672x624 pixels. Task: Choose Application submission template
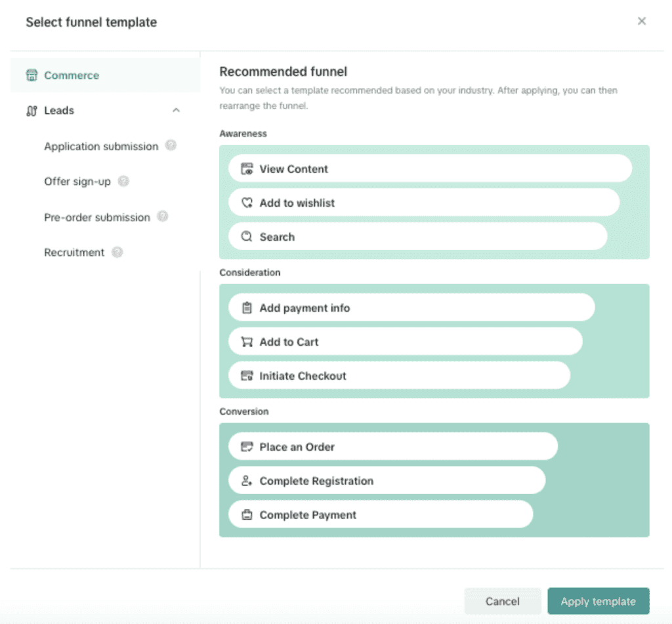click(101, 146)
